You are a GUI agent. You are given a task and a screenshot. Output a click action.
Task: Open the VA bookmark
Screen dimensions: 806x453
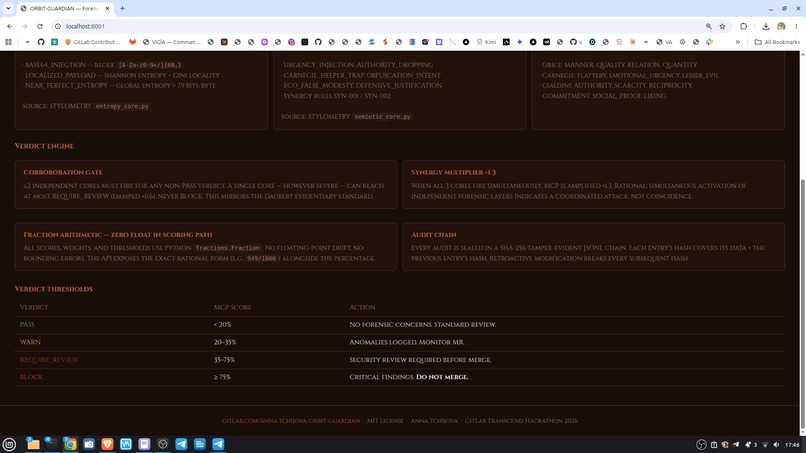664,42
